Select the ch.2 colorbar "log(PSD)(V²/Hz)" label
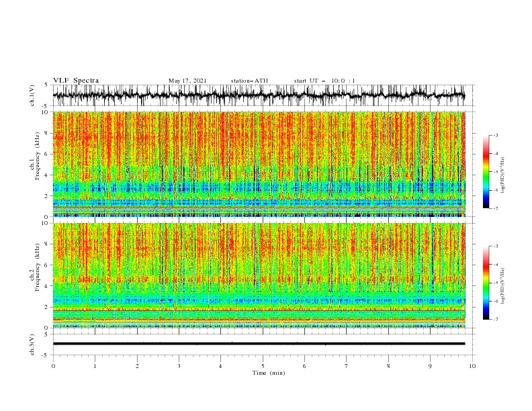 [x=503, y=285]
